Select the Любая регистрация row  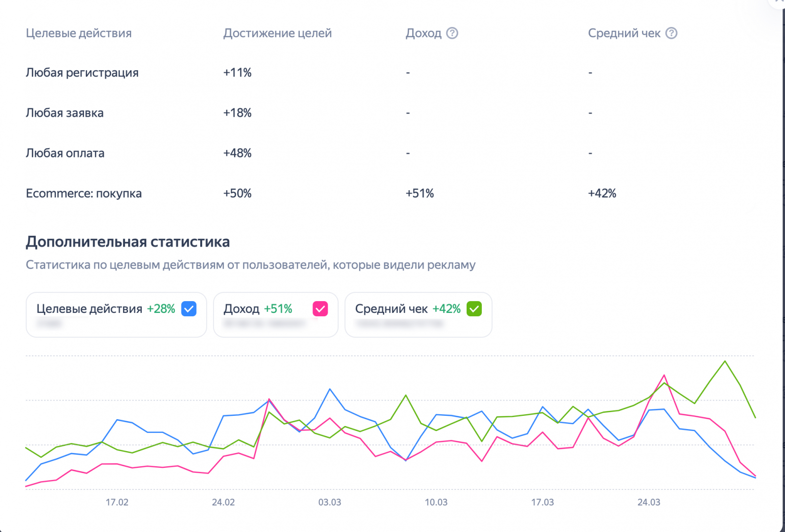[x=82, y=73]
